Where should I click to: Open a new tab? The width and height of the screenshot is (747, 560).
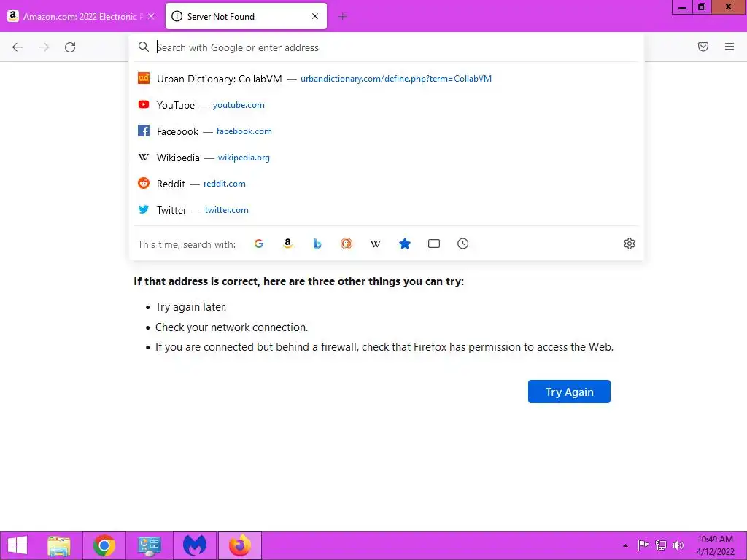(343, 17)
